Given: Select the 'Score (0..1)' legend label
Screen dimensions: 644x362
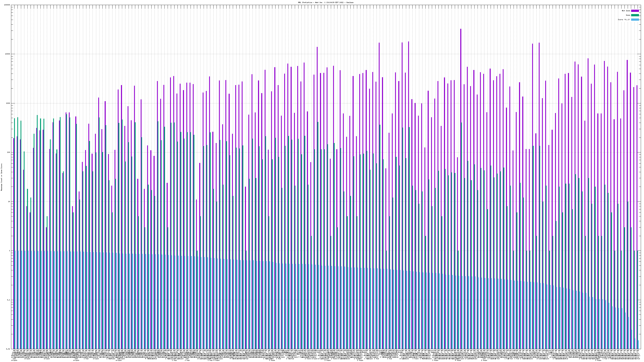Looking at the screenshot, I should click(x=624, y=20).
